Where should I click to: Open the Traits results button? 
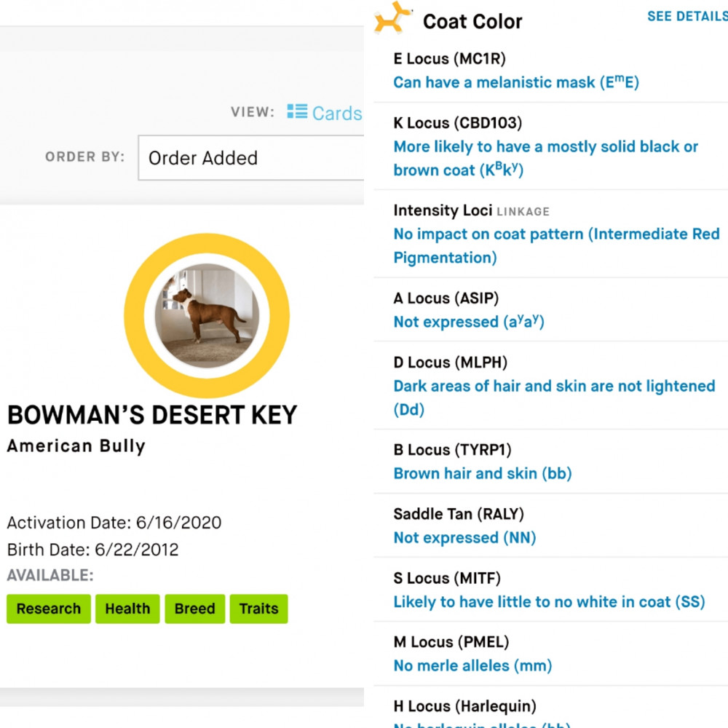258,609
